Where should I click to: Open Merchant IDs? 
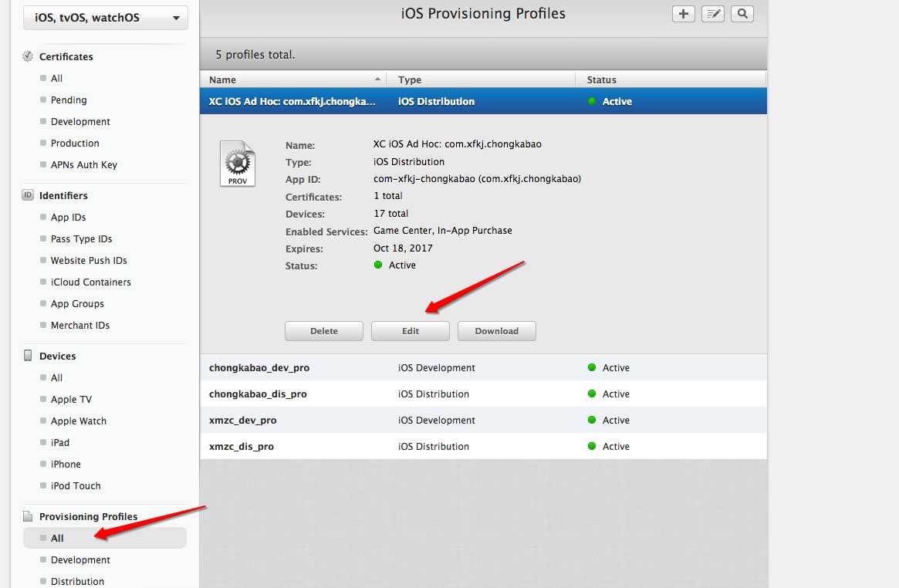pos(79,326)
